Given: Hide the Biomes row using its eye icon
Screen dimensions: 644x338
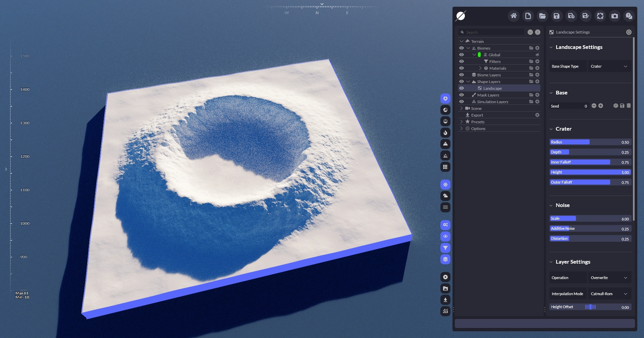Looking at the screenshot, I should [x=462, y=48].
